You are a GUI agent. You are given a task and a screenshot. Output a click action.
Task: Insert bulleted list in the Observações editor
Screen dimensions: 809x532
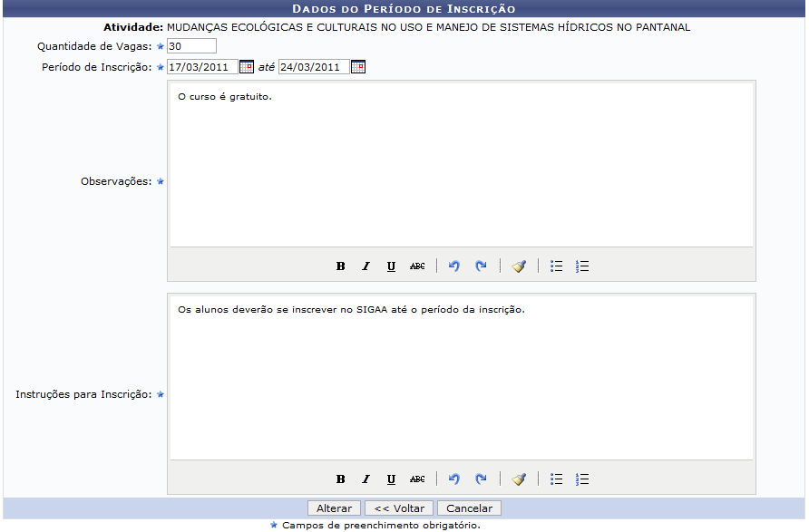[557, 266]
